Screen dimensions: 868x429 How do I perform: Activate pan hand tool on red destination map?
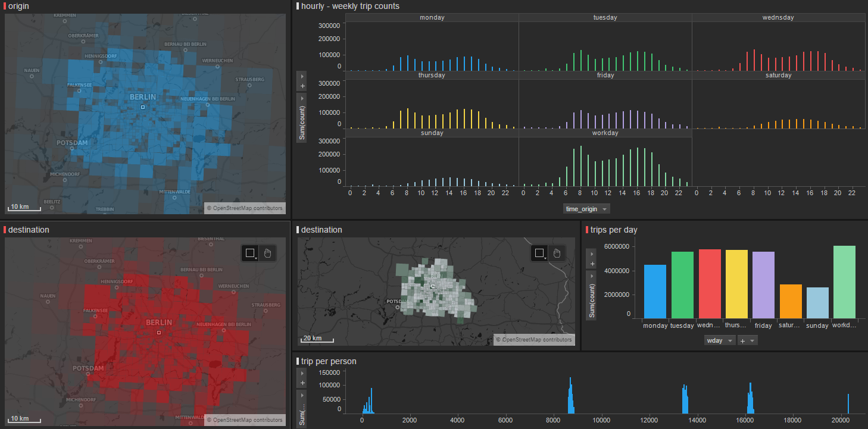(267, 253)
